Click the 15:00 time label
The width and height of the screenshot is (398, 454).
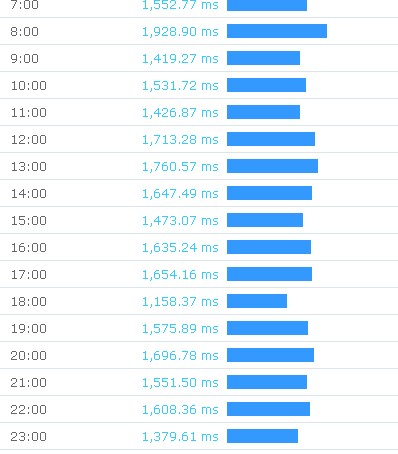[x=29, y=221]
